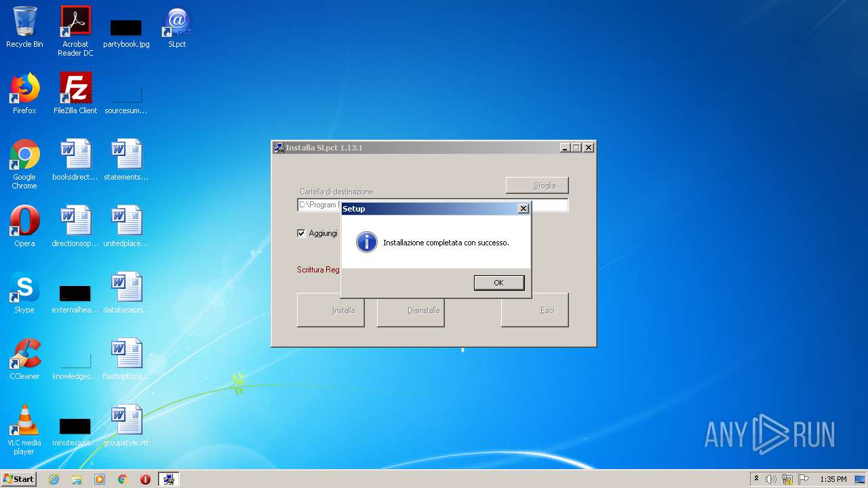
Task: Open Windows Media Player taskbar icon
Action: (100, 479)
